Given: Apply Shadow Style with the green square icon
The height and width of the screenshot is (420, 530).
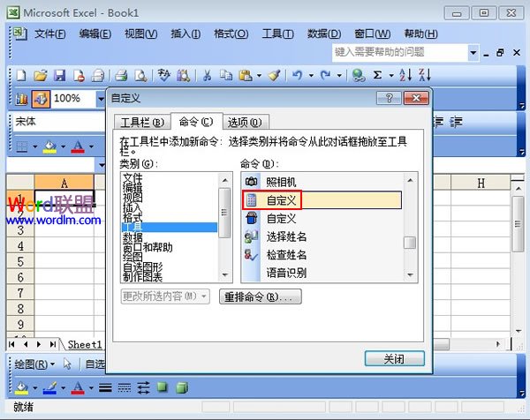Looking at the screenshot, I should [163, 387].
